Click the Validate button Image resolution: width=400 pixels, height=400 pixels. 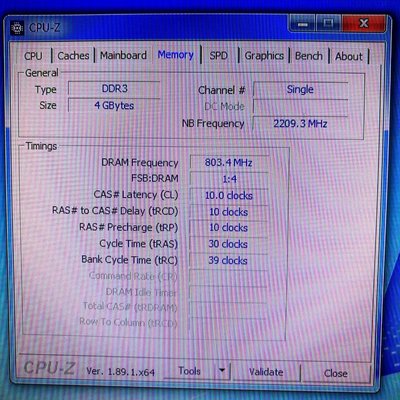(266, 372)
